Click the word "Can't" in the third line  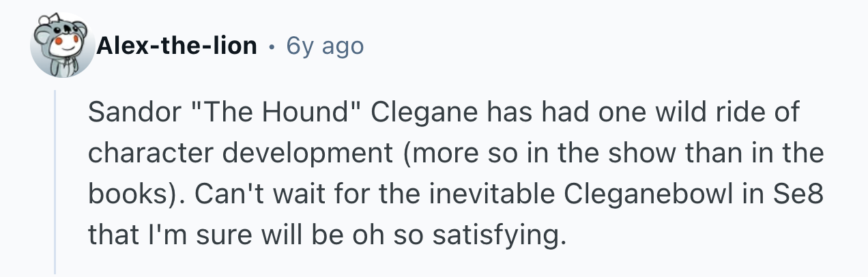coord(227,196)
